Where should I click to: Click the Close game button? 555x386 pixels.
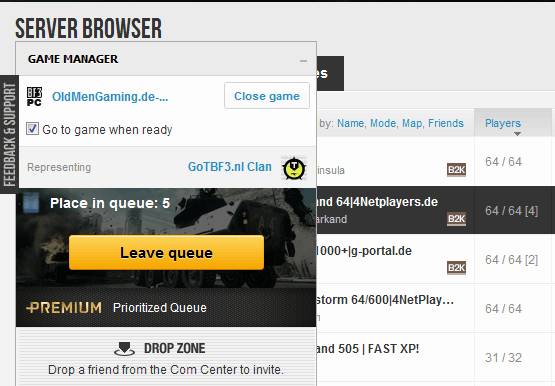(x=267, y=96)
